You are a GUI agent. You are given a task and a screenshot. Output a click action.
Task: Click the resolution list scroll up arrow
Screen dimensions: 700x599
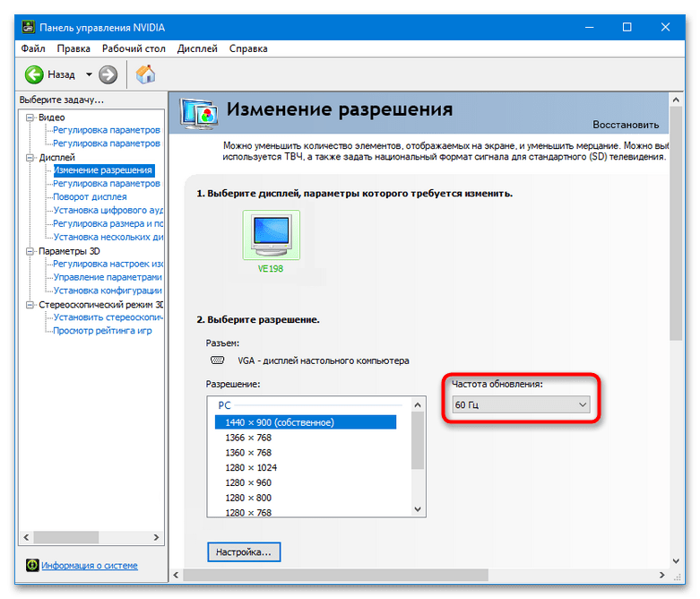(x=418, y=405)
